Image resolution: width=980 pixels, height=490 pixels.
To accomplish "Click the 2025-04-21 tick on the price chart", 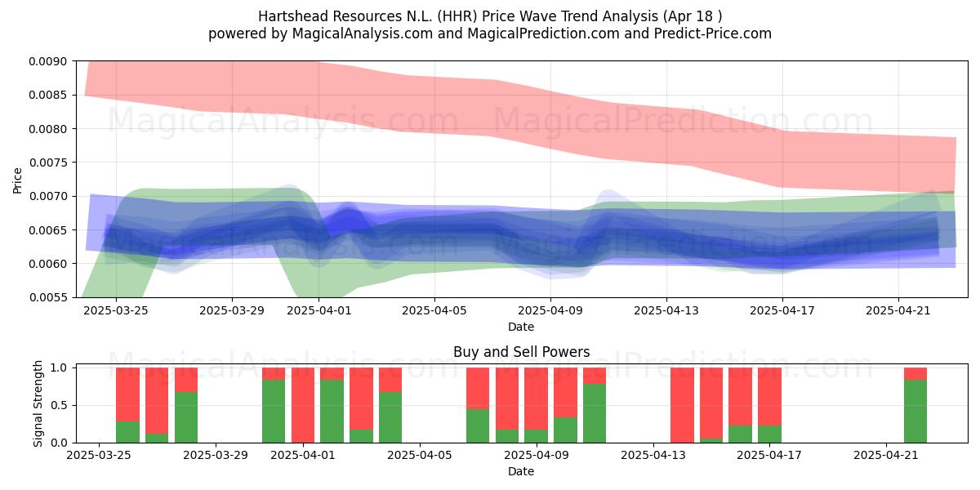I will (x=898, y=311).
